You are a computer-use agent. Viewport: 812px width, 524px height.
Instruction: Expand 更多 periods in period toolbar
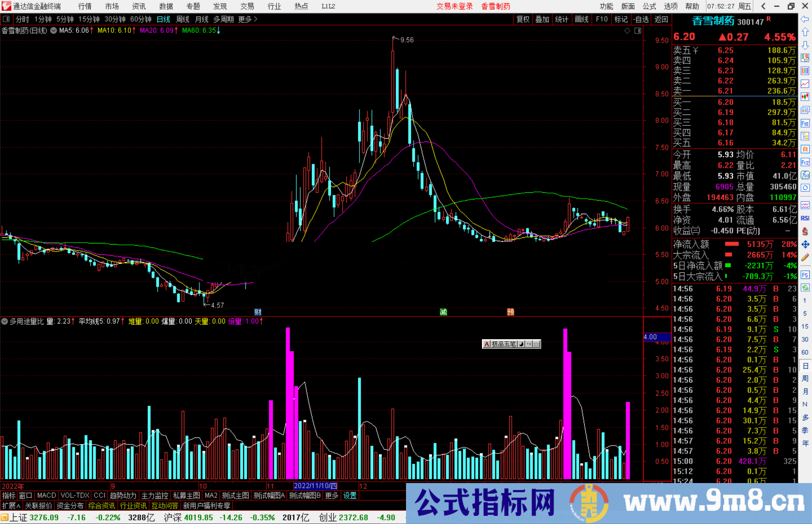click(248, 19)
